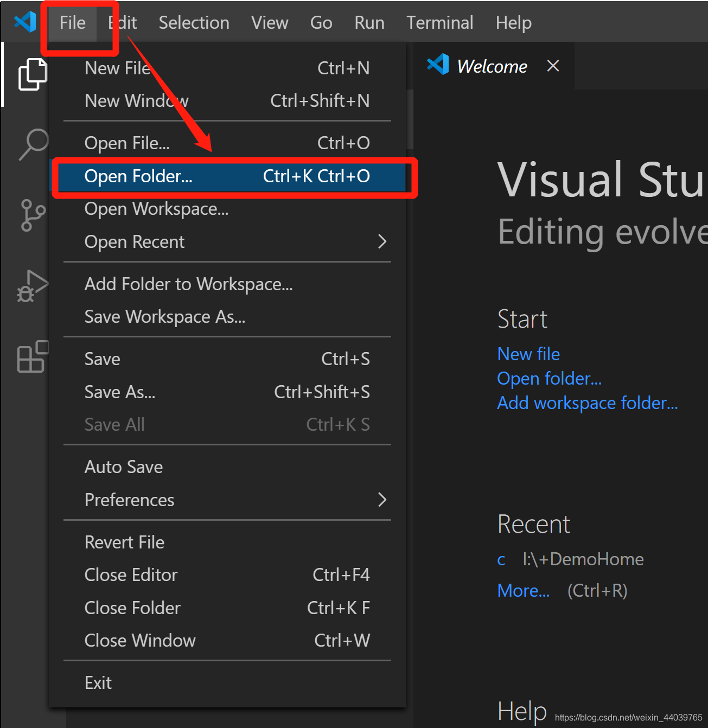Open the Edit menu
The height and width of the screenshot is (728, 708).
pyautogui.click(x=123, y=23)
